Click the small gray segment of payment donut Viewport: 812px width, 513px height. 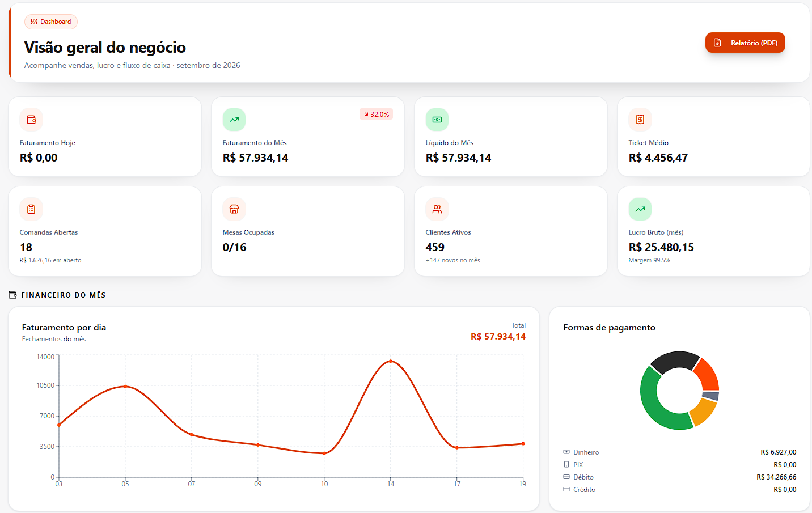click(710, 396)
